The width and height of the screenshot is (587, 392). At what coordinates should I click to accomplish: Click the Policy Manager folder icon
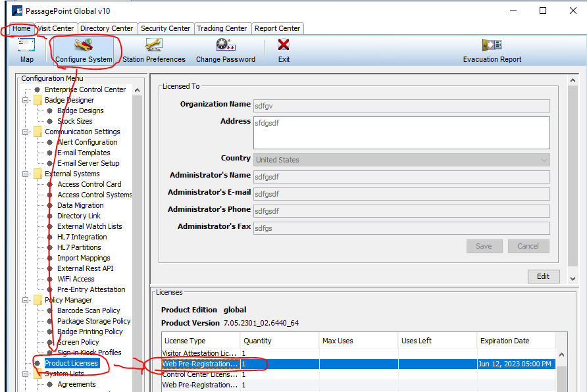[38, 300]
